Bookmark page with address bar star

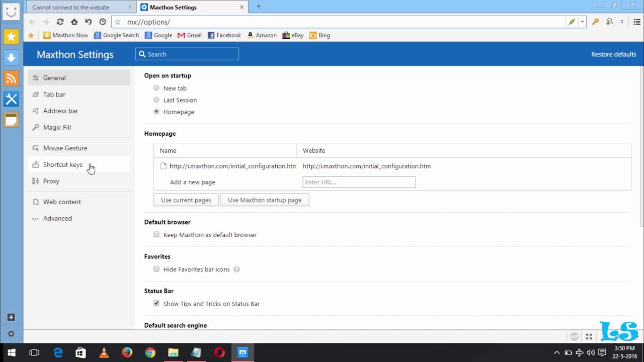click(x=118, y=22)
